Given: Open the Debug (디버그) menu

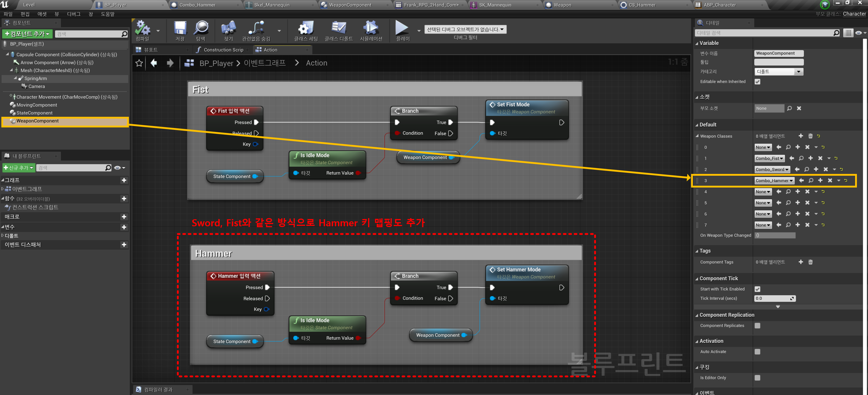Looking at the screenshot, I should pos(73,14).
